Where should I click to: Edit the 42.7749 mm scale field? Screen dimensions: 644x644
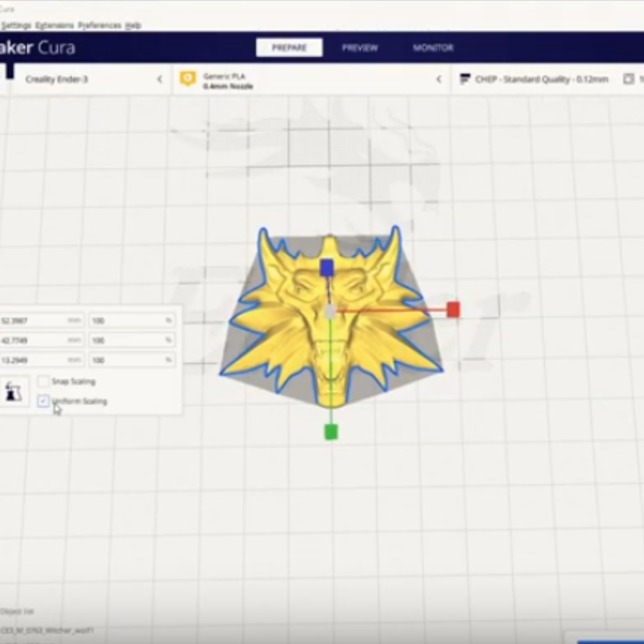pyautogui.click(x=42, y=340)
